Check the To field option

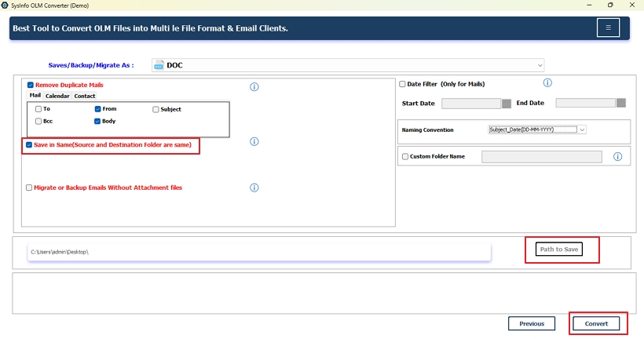[38, 109]
